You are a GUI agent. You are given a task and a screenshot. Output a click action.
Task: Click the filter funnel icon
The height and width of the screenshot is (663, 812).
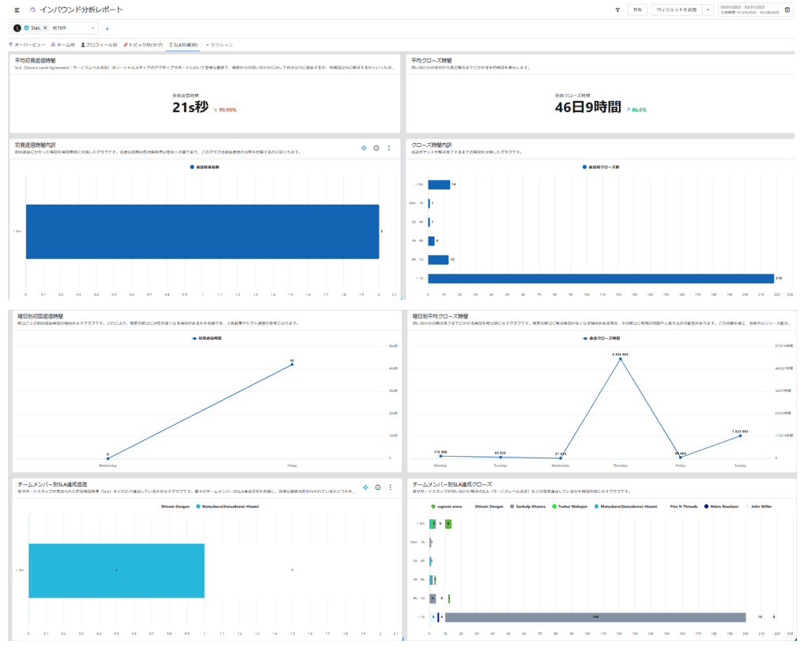pos(617,10)
